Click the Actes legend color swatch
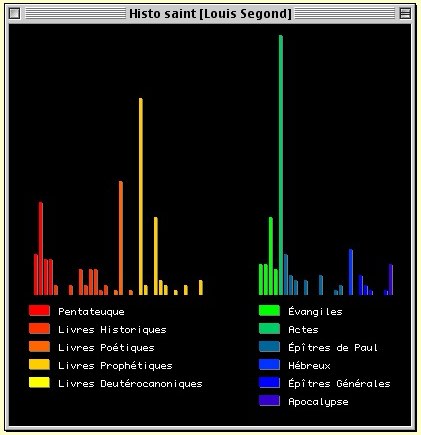 pos(269,329)
